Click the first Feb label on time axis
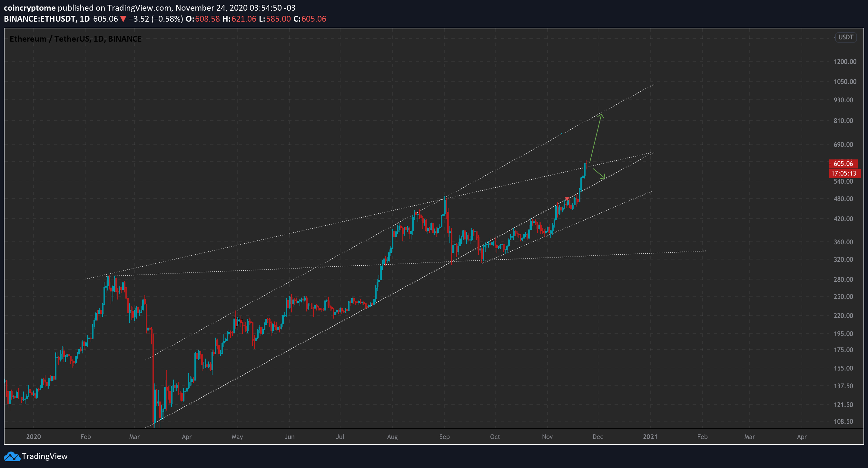Viewport: 868px width, 468px height. click(85, 437)
